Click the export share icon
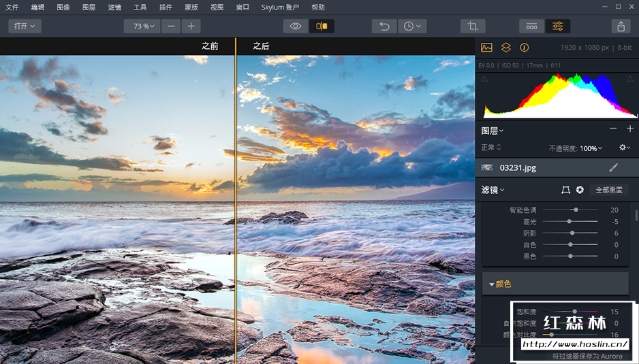 (621, 26)
